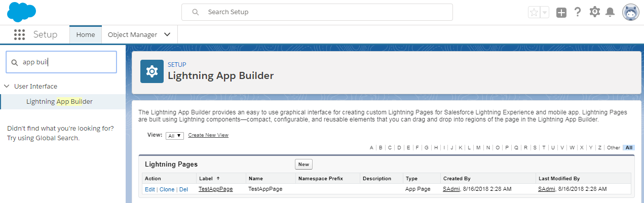Image resolution: width=644 pixels, height=203 pixels.
Task: Click the Quick Find magnifier icon
Action: point(15,62)
